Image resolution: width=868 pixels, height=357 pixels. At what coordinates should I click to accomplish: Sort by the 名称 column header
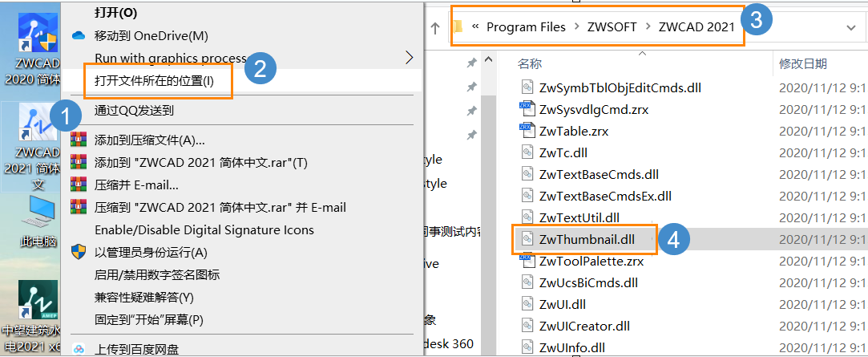click(x=529, y=63)
